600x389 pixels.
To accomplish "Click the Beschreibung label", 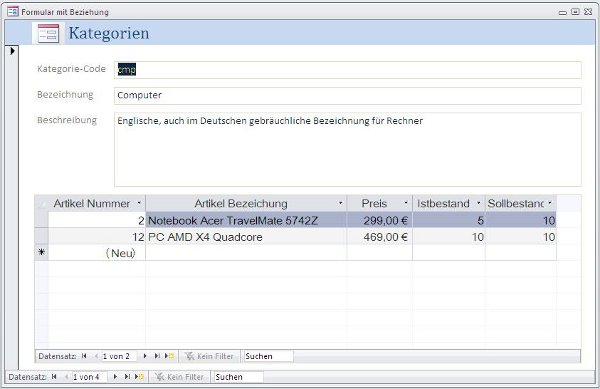I will point(67,120).
